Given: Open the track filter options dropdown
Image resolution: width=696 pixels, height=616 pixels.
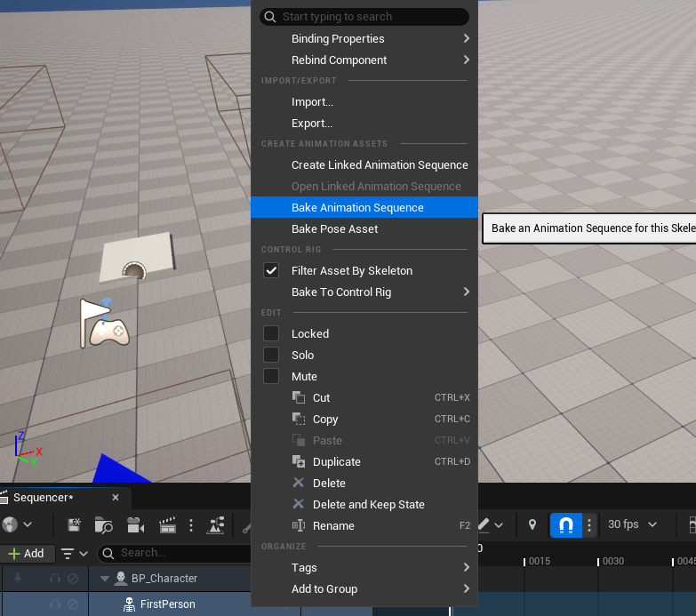Looking at the screenshot, I should point(74,554).
